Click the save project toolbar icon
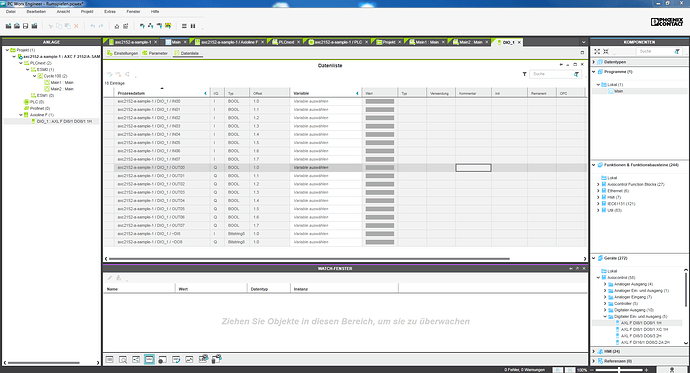This screenshot has height=373, width=690. pyautogui.click(x=26, y=26)
